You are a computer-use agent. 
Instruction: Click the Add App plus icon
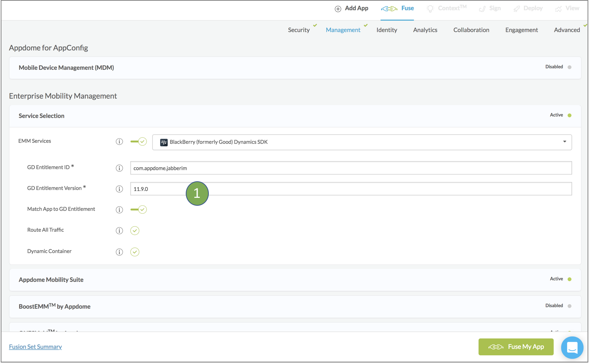pos(338,9)
